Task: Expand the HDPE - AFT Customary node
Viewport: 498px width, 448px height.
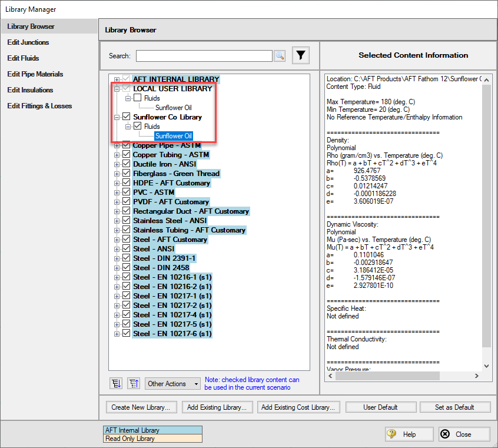Action: pos(117,183)
